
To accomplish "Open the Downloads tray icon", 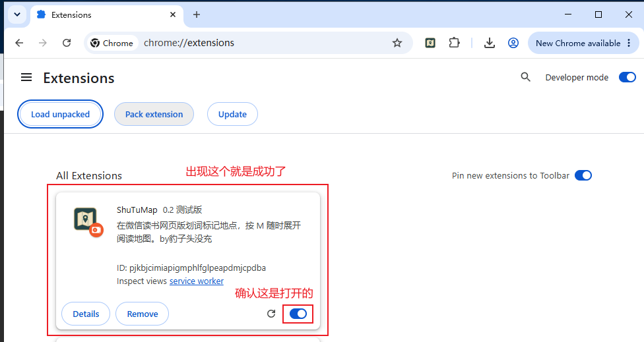I will (x=489, y=43).
